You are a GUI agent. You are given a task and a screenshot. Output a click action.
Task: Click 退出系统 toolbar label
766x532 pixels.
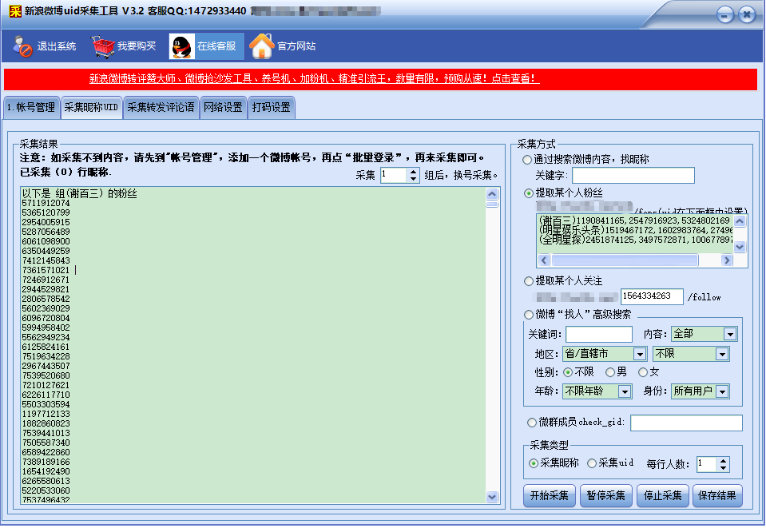click(x=57, y=46)
